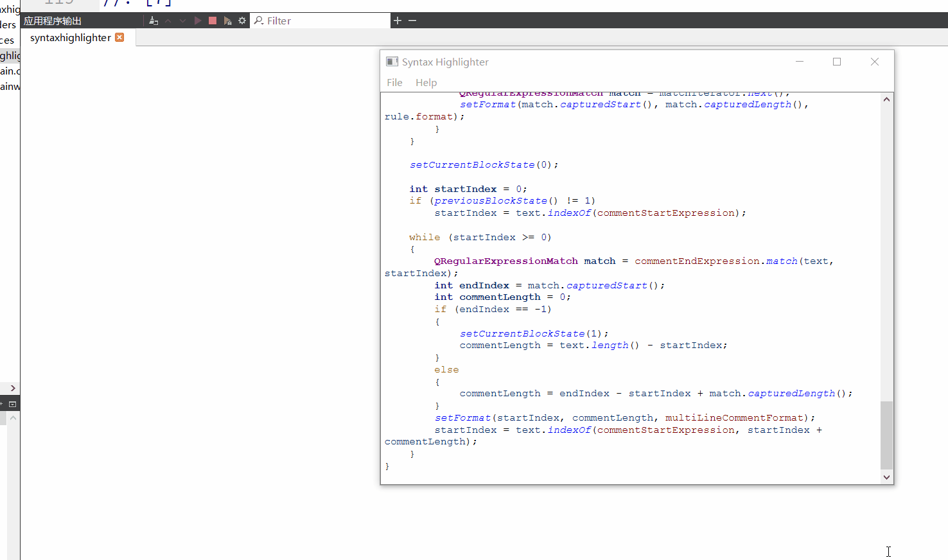Click the filter magnifier options icon
Screen dimensions: 948x560
click(259, 21)
